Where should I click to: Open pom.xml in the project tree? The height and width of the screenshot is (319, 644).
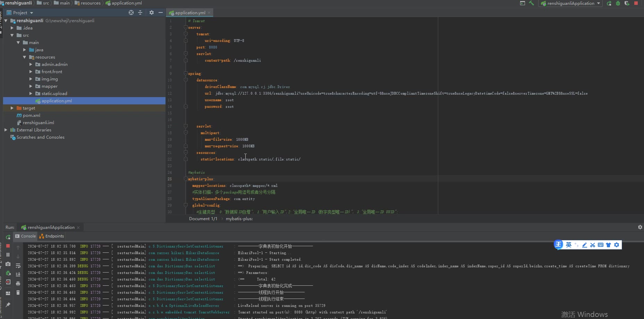point(31,115)
